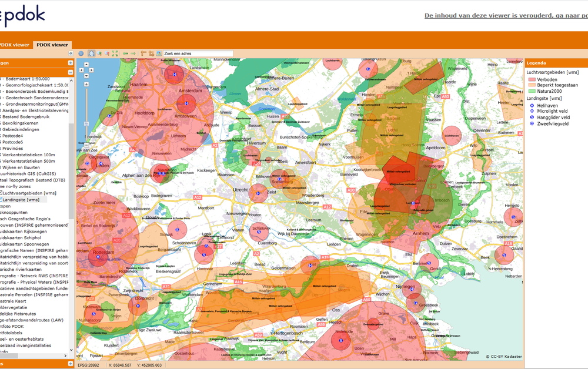Select Bestand Bodemgebruik layer entry

coord(25,116)
